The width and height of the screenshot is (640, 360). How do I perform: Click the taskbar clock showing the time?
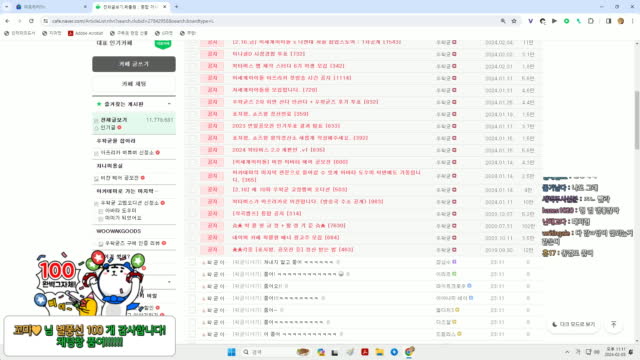coord(614,352)
